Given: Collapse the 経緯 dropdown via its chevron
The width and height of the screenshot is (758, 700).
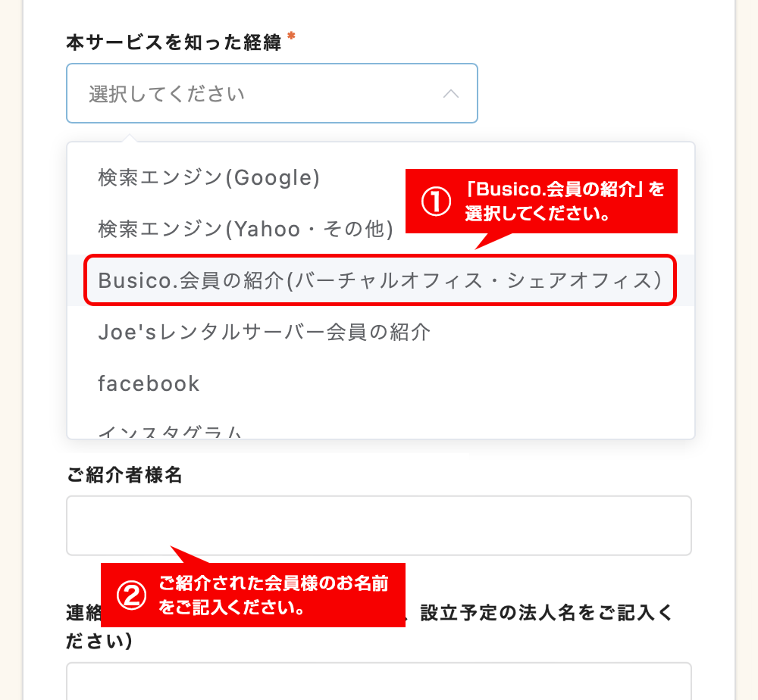Looking at the screenshot, I should click(452, 93).
